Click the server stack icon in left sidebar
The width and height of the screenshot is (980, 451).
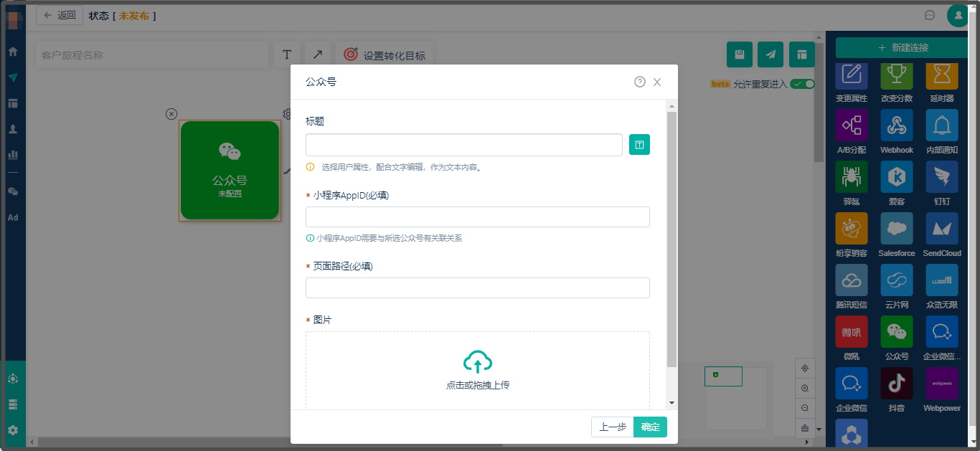point(13,404)
